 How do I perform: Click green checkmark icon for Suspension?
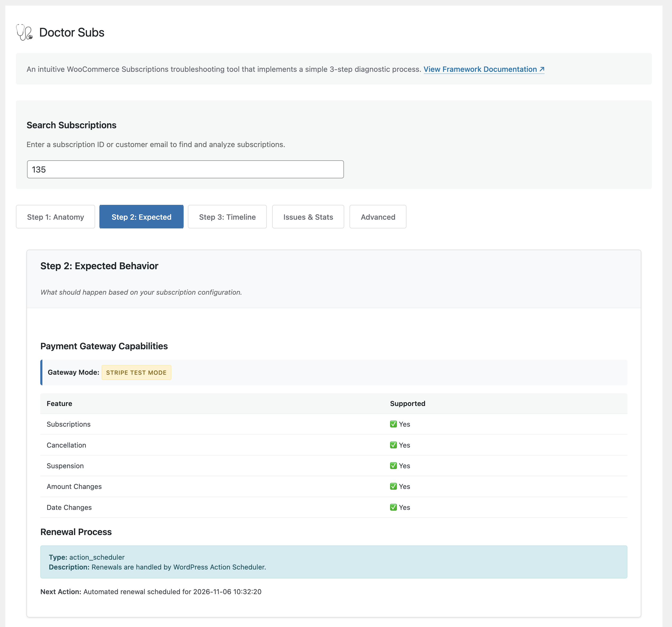393,466
